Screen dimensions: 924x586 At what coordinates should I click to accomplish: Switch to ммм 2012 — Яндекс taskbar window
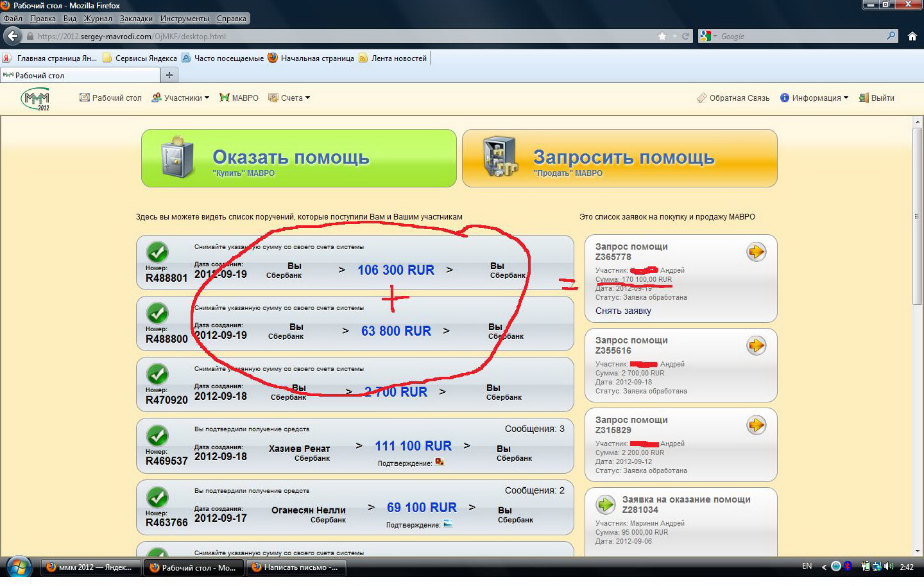click(90, 567)
